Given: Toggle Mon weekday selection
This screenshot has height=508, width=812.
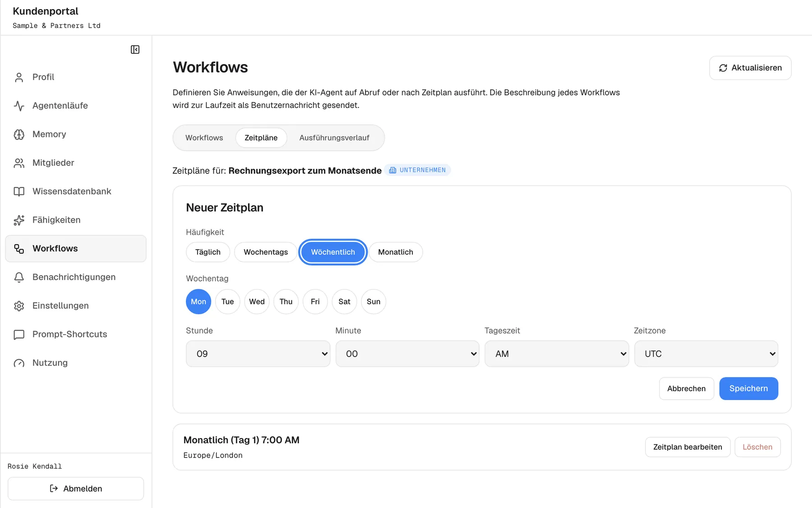Looking at the screenshot, I should (x=198, y=302).
